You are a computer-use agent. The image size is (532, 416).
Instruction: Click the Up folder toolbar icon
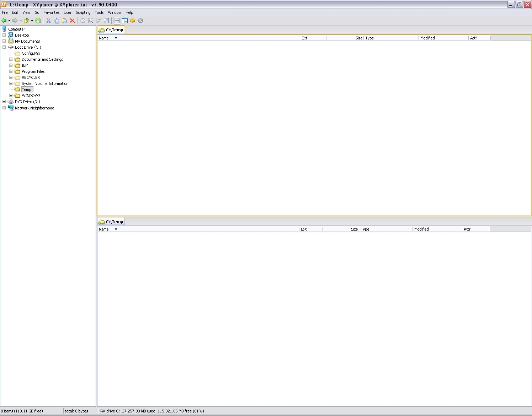(26, 21)
